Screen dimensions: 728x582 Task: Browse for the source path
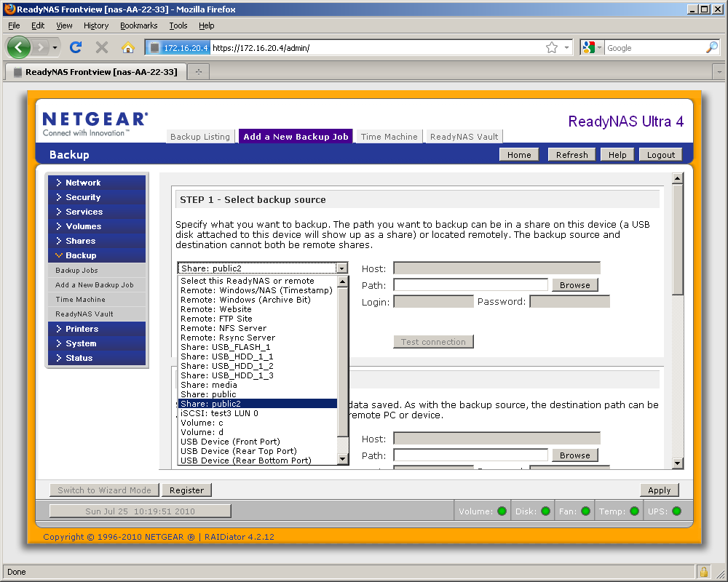[575, 285]
